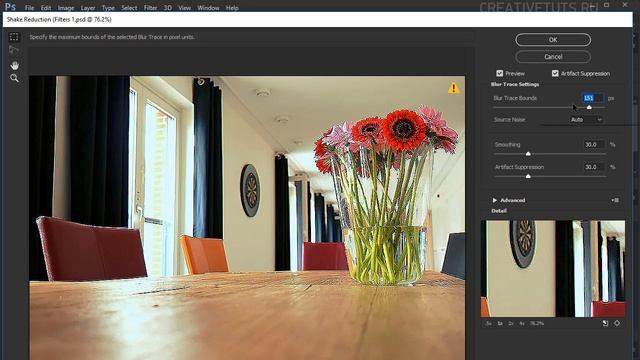Click the Detail section label
This screenshot has width=640, height=360.
(x=499, y=211)
